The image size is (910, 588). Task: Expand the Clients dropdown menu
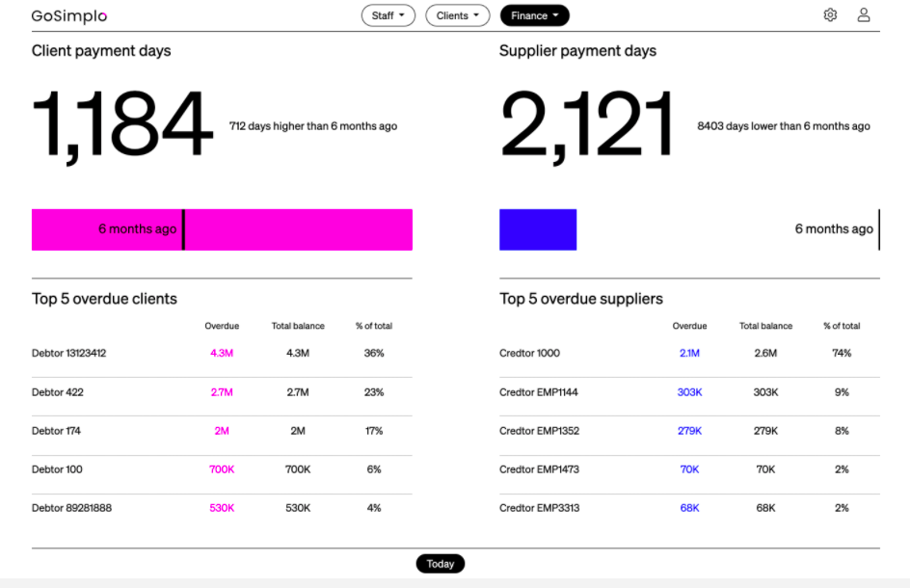point(457,15)
